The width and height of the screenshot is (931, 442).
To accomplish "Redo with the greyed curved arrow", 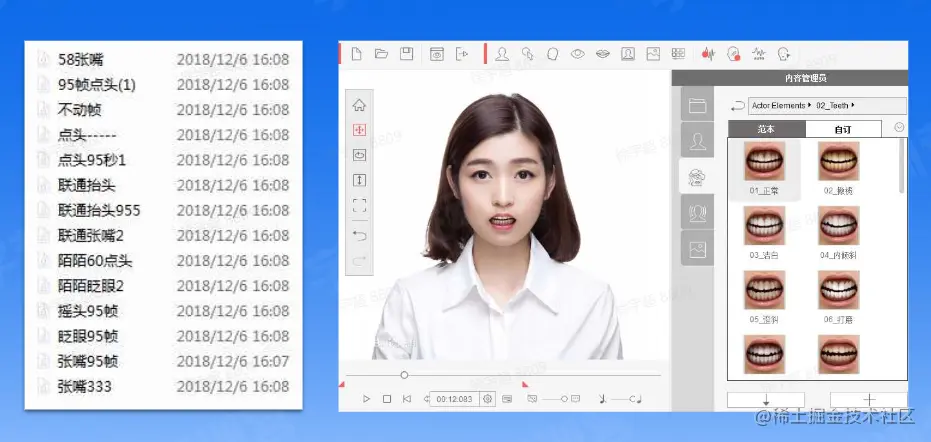I will 359,261.
